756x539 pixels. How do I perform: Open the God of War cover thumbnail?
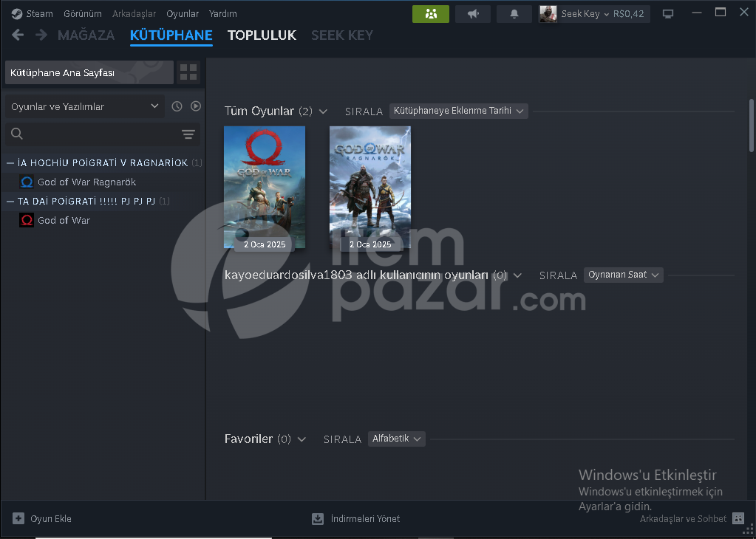265,188
